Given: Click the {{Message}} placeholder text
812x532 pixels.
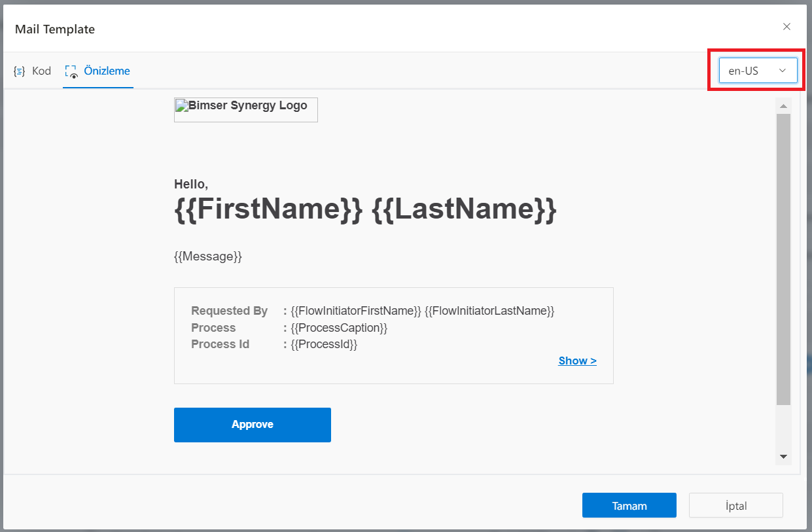Looking at the screenshot, I should [208, 257].
